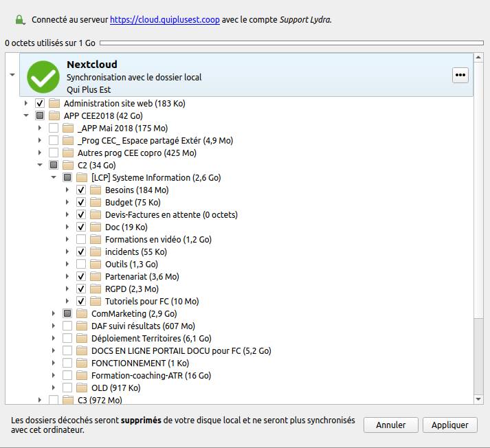Image resolution: width=490 pixels, height=448 pixels.
Task: Expand the incidents folder
Action: click(x=67, y=251)
